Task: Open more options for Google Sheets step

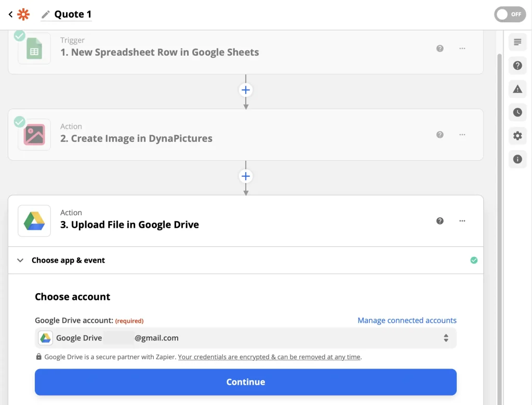Action: (x=462, y=48)
